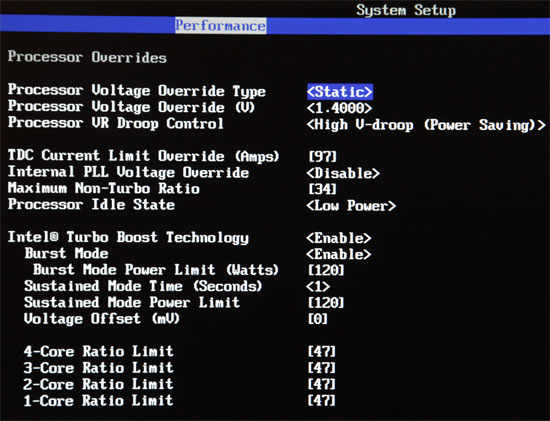Select the Voltage Offset (mV) label
The image size is (550, 421).
102,319
